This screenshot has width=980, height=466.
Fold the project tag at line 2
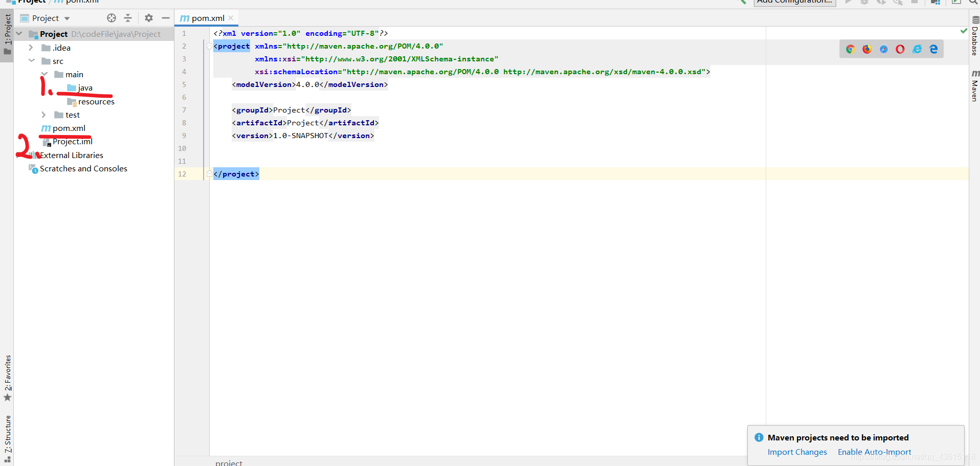(209, 46)
